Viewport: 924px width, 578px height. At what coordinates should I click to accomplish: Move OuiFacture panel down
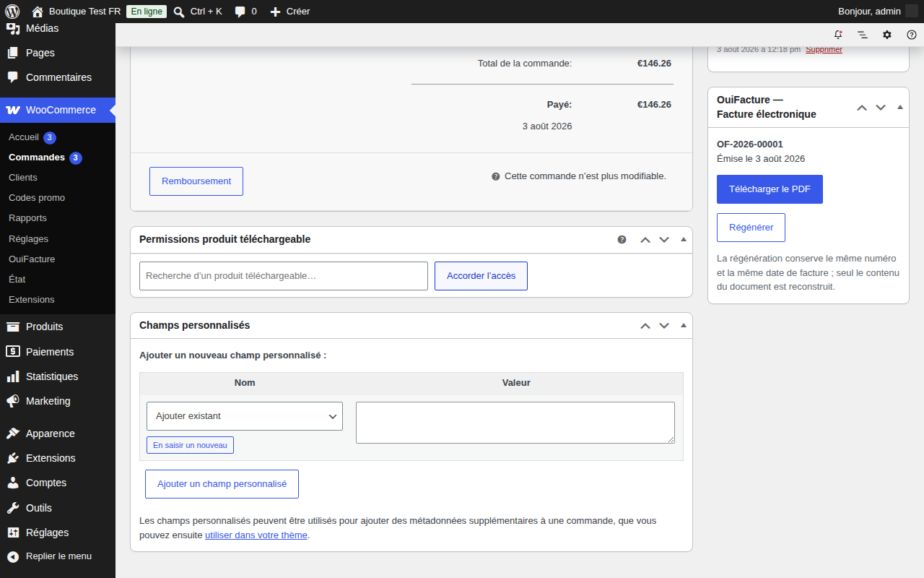tap(881, 108)
